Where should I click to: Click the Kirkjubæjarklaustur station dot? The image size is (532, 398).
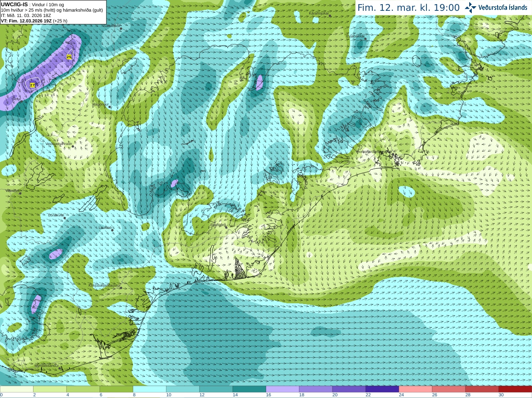(121, 287)
